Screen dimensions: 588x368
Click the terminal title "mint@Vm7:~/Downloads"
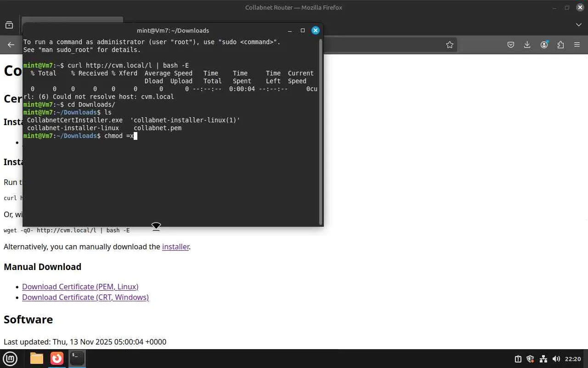pos(173,30)
